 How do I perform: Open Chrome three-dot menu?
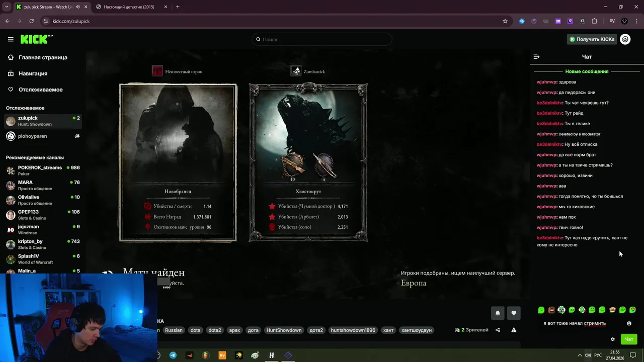(636, 21)
